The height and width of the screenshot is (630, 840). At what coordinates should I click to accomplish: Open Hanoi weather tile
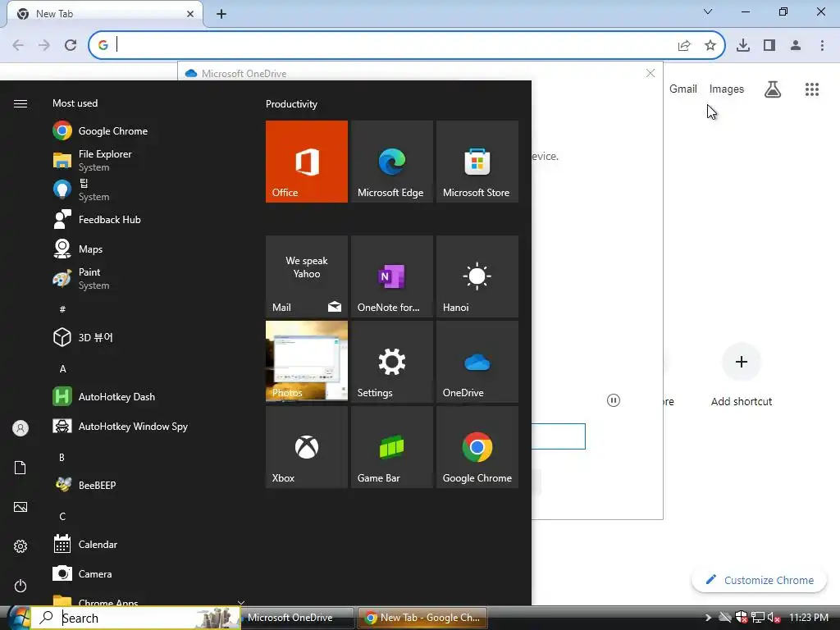(477, 276)
